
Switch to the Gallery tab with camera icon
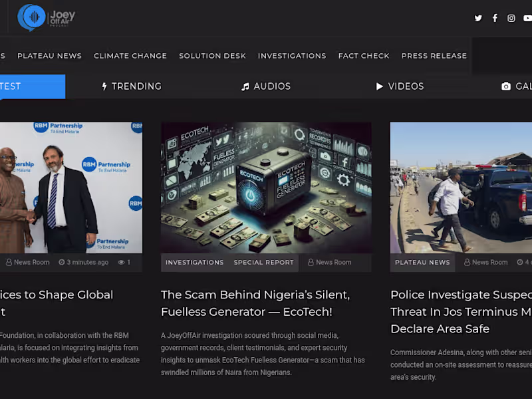pyautogui.click(x=517, y=86)
